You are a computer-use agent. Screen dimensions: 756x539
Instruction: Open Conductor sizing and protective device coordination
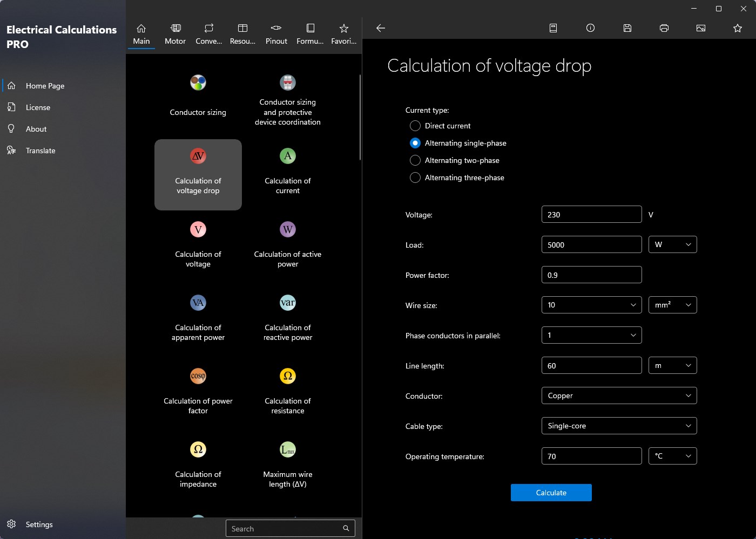tap(288, 101)
